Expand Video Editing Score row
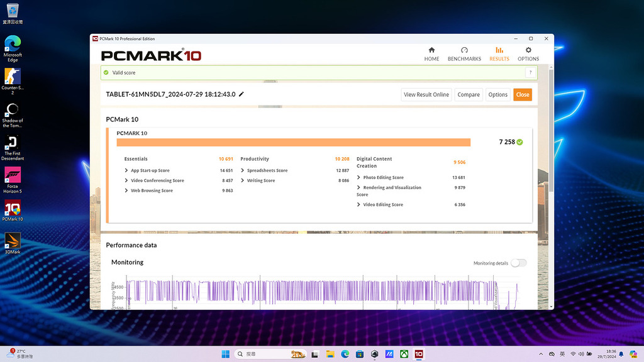This screenshot has width=644, height=362. [x=359, y=204]
